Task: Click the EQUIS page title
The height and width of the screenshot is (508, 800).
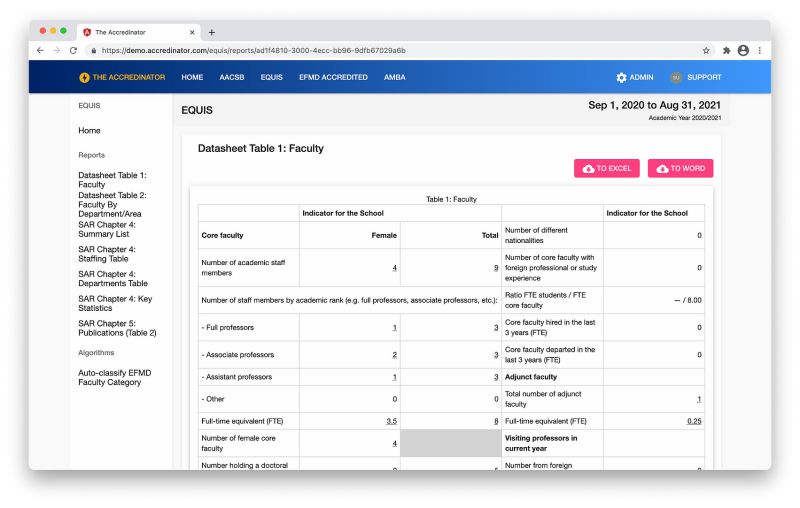Action: [197, 110]
